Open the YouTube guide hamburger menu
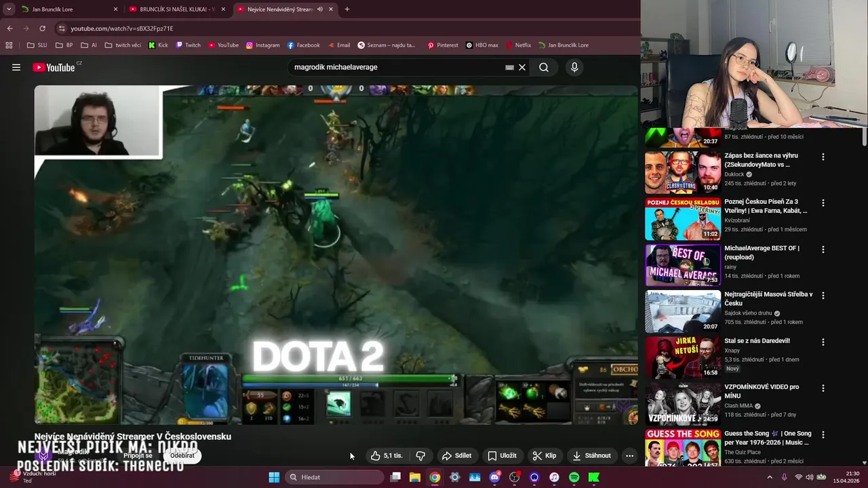 point(16,67)
